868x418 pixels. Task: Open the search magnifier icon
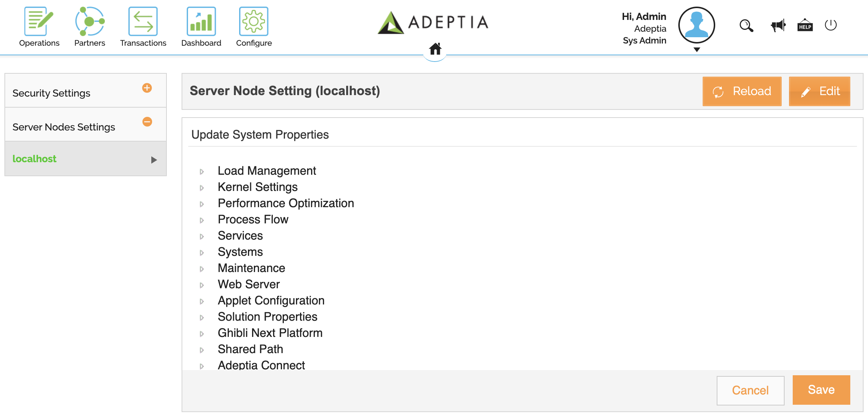tap(746, 26)
